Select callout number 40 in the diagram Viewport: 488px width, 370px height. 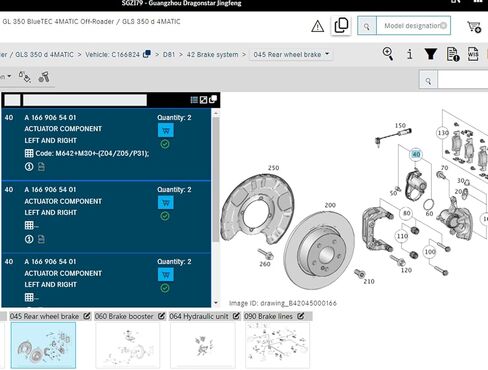pos(416,154)
